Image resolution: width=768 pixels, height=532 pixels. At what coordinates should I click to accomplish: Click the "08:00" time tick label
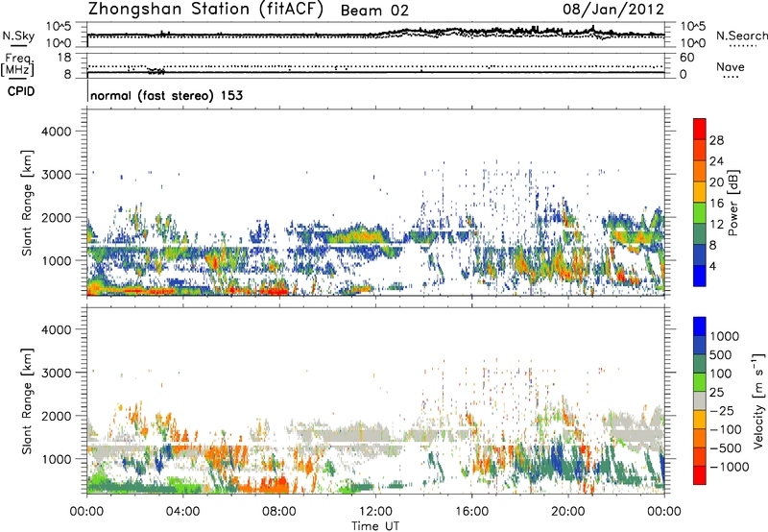(x=279, y=512)
